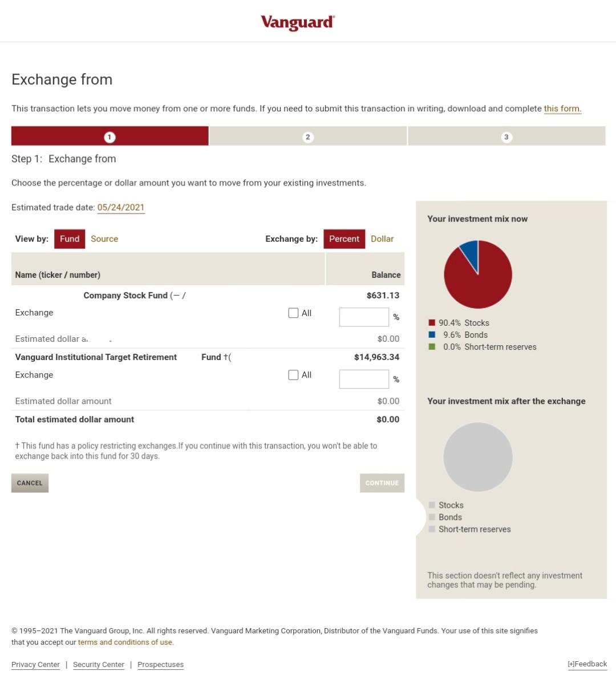The height and width of the screenshot is (679, 616).
Task: Open the Prospectuses page
Action: pos(160,664)
